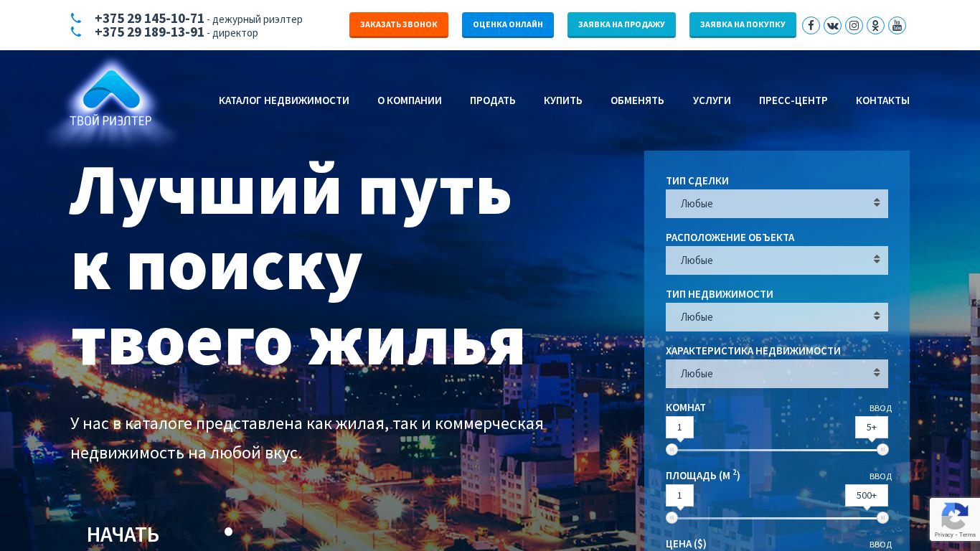Click Площадь maximum field showing 500+
This screenshot has width=980, height=551.
[867, 495]
